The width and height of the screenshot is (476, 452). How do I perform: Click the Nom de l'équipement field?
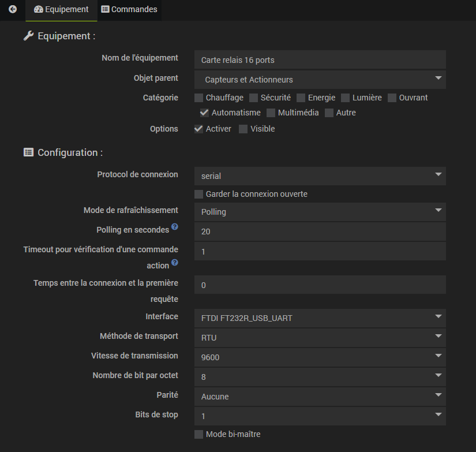point(320,60)
